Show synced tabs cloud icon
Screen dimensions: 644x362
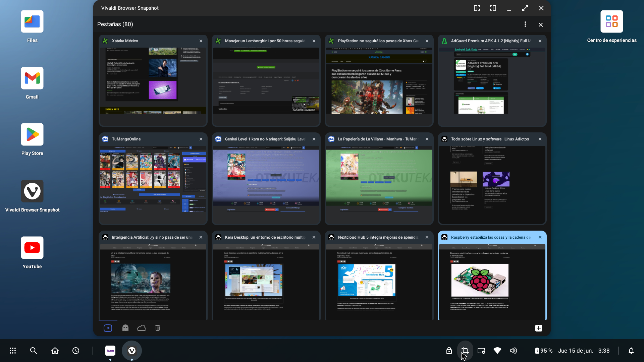pos(142,328)
